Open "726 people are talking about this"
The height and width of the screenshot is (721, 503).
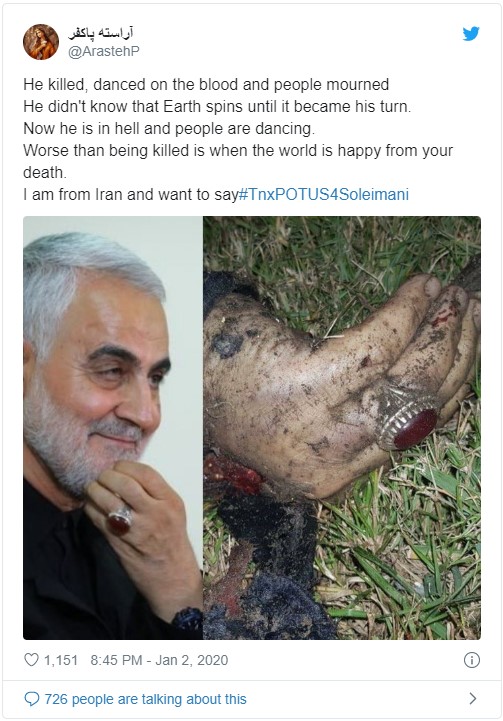click(x=145, y=699)
